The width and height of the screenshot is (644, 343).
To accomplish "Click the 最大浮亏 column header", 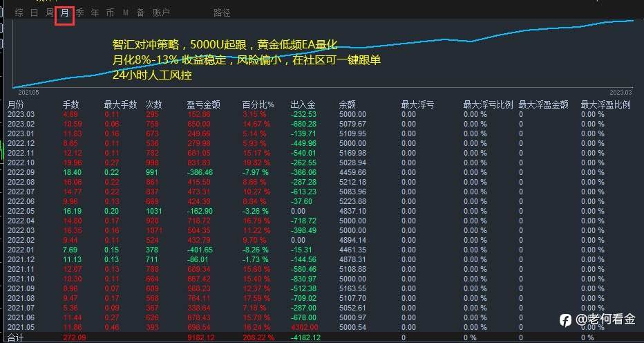I will [417, 105].
